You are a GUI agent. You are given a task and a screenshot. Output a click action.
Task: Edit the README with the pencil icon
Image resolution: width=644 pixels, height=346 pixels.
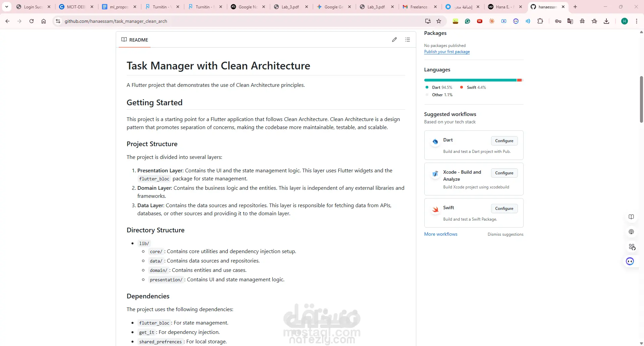[x=394, y=40]
